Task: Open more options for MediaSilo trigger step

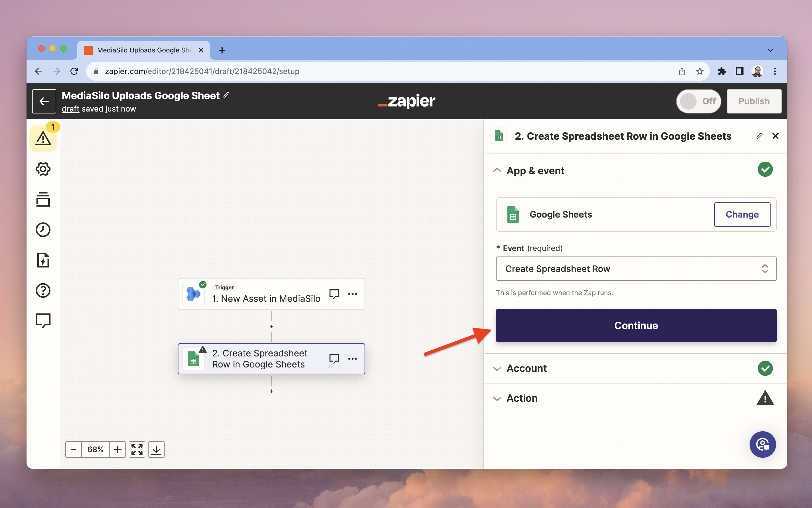Action: tap(353, 294)
